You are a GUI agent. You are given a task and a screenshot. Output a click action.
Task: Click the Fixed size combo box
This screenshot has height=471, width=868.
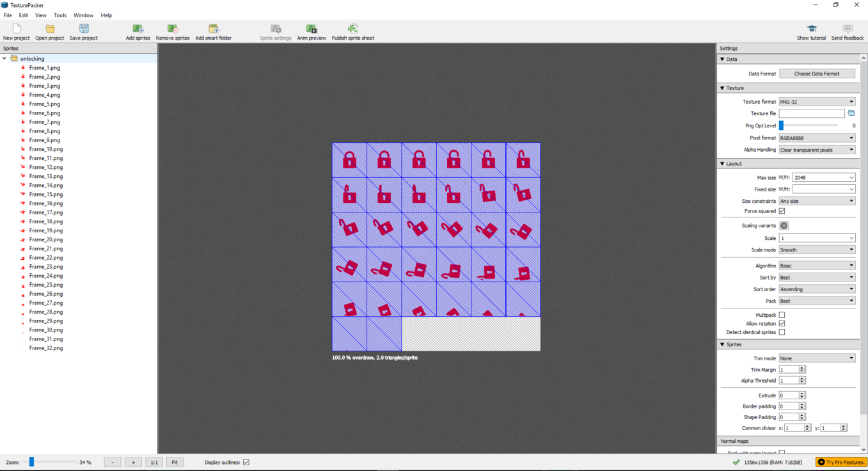pos(824,189)
